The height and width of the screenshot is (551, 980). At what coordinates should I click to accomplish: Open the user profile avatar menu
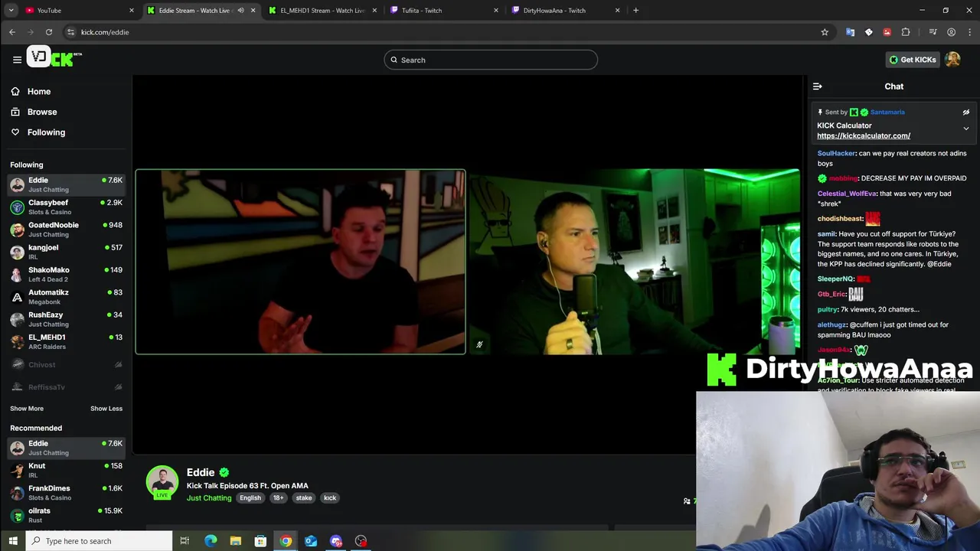952,60
